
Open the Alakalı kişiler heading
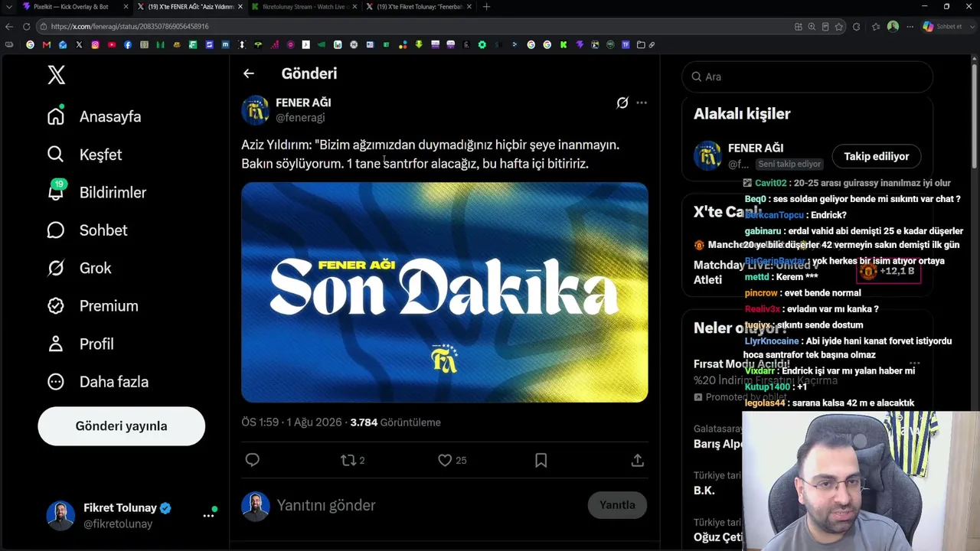(742, 114)
